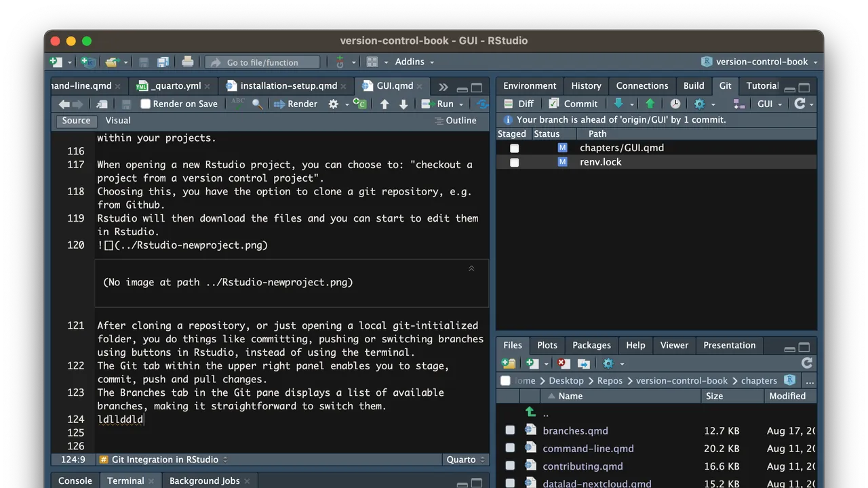Tick the select-all checkbox in Files breadcrumb
868x488 pixels.
pyautogui.click(x=505, y=380)
